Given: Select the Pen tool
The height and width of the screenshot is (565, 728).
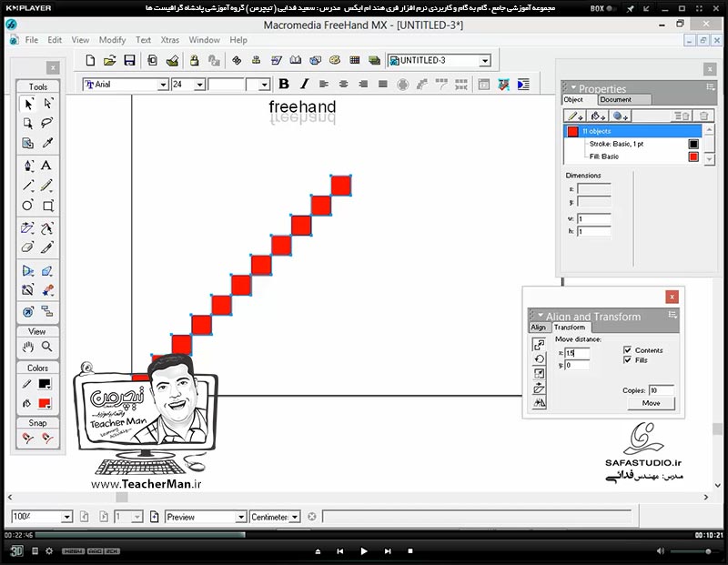Looking at the screenshot, I should (28, 166).
